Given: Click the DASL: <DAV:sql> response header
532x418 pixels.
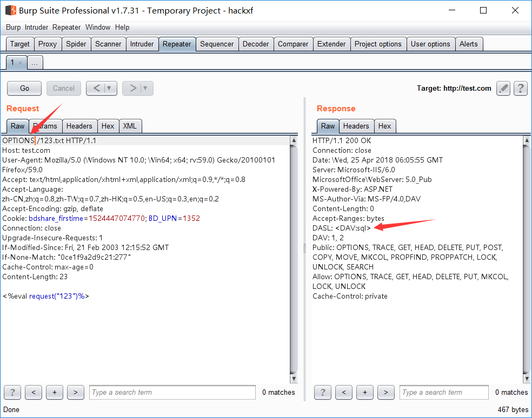Looking at the screenshot, I should tap(342, 228).
